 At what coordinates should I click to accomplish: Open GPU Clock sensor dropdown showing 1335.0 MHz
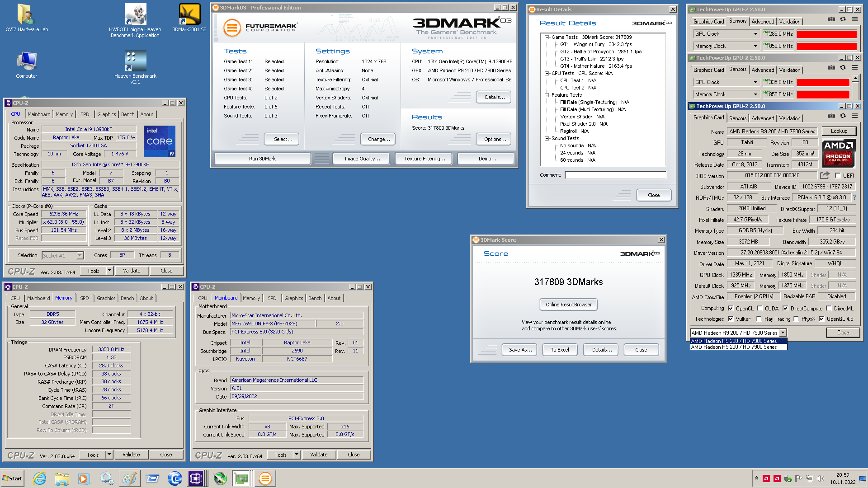(x=726, y=82)
